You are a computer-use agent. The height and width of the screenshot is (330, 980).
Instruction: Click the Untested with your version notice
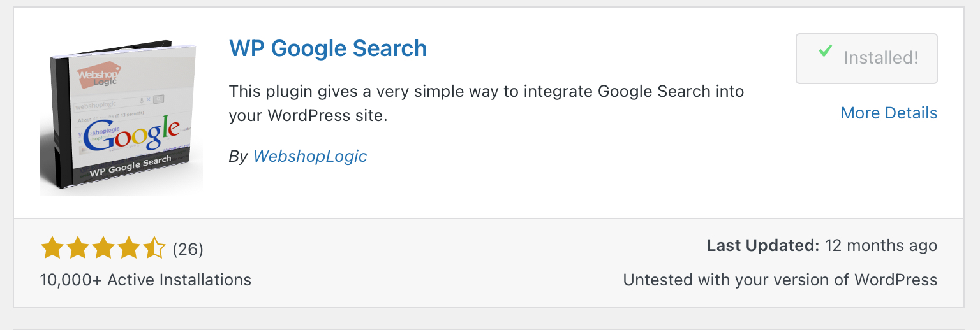(x=780, y=280)
